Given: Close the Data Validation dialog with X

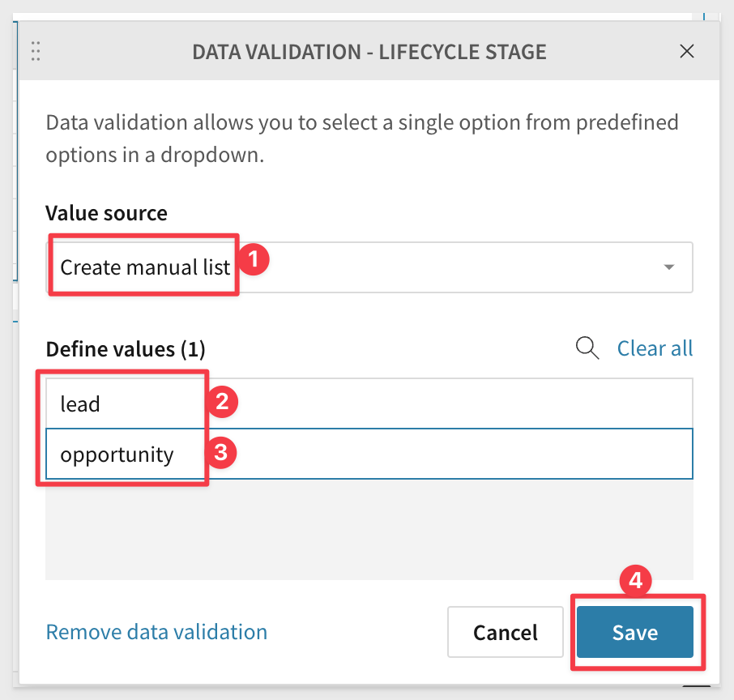Looking at the screenshot, I should pyautogui.click(x=687, y=51).
